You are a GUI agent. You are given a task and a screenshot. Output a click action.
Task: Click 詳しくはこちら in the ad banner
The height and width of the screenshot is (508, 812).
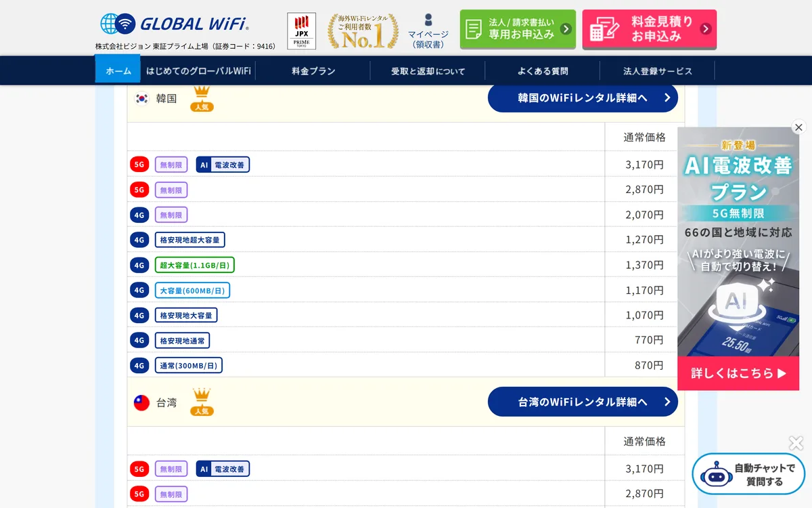[738, 373]
